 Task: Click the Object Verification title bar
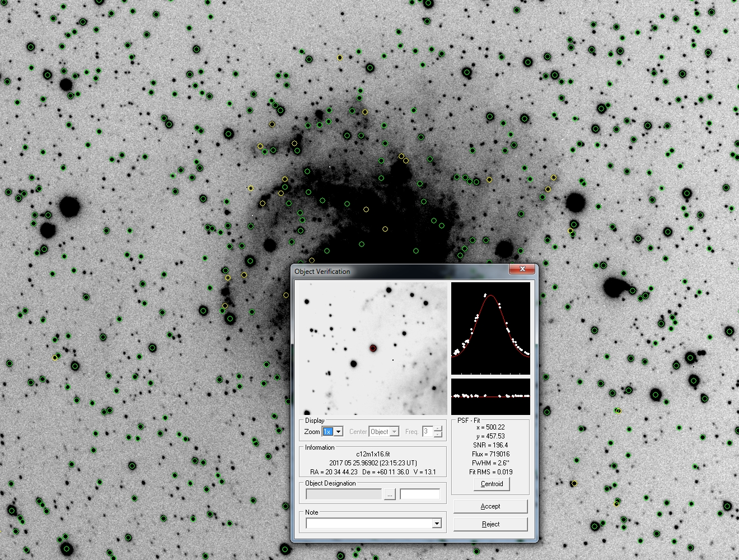coord(392,271)
